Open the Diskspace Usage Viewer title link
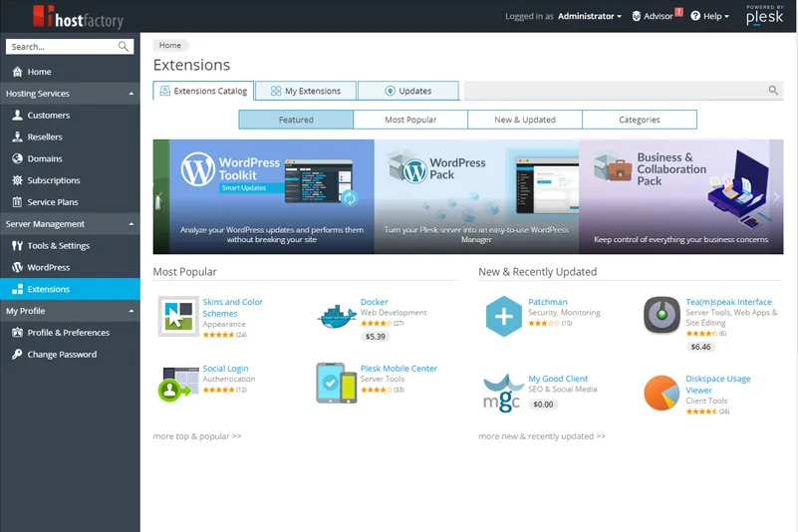 click(x=718, y=385)
